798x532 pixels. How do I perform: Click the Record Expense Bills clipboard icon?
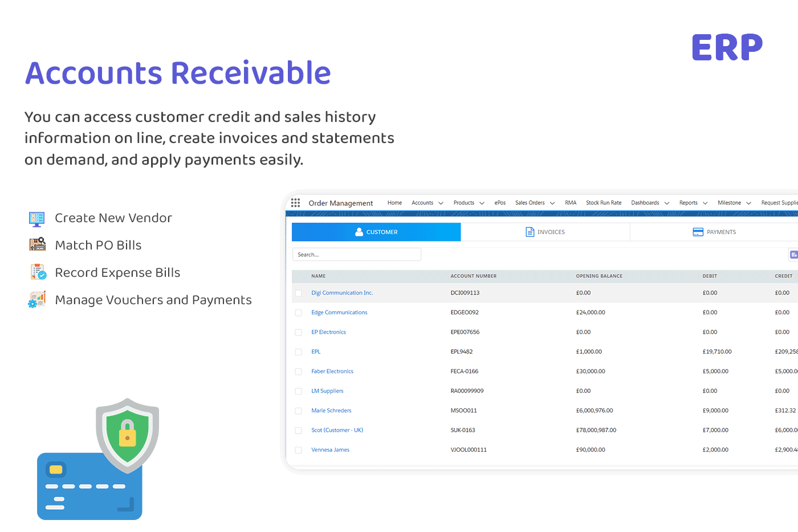pos(36,272)
